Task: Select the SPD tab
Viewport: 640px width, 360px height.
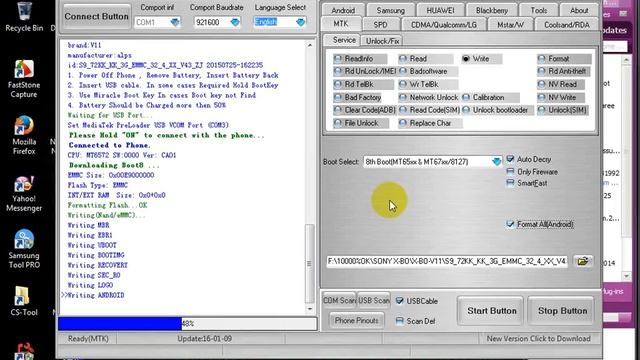Action: point(380,25)
